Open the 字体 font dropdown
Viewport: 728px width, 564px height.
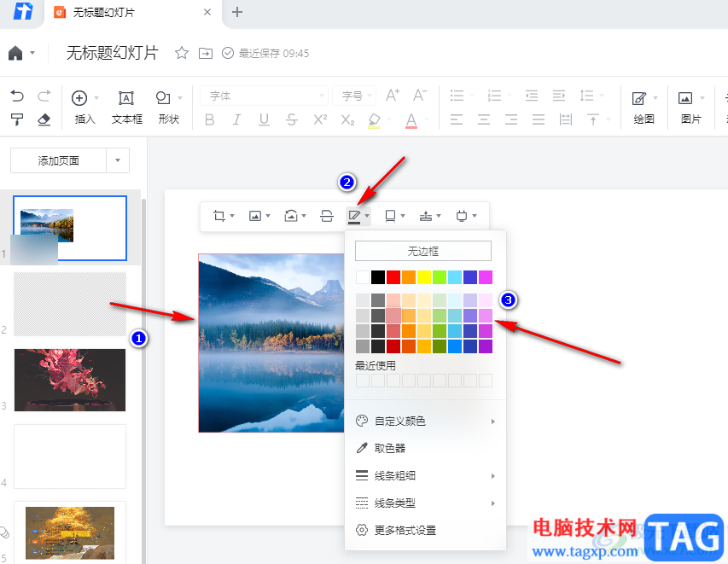(265, 96)
